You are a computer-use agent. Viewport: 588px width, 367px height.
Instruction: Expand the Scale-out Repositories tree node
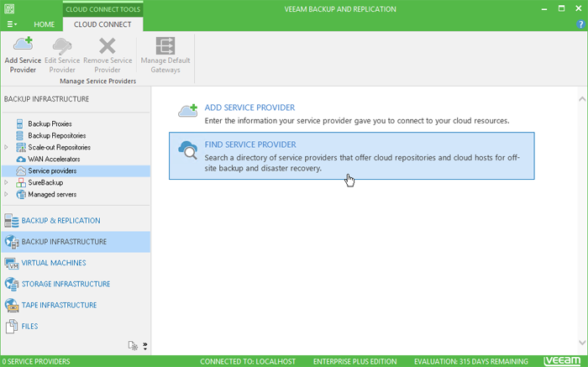[x=6, y=147]
